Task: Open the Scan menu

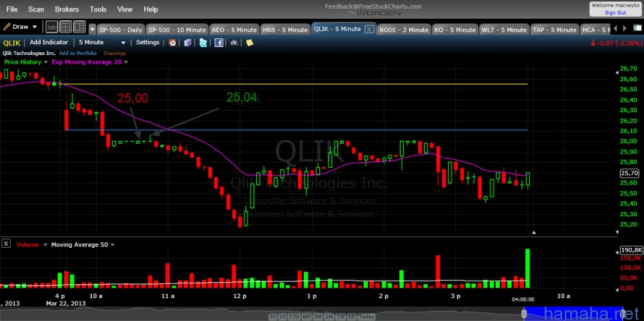Action: [36, 9]
